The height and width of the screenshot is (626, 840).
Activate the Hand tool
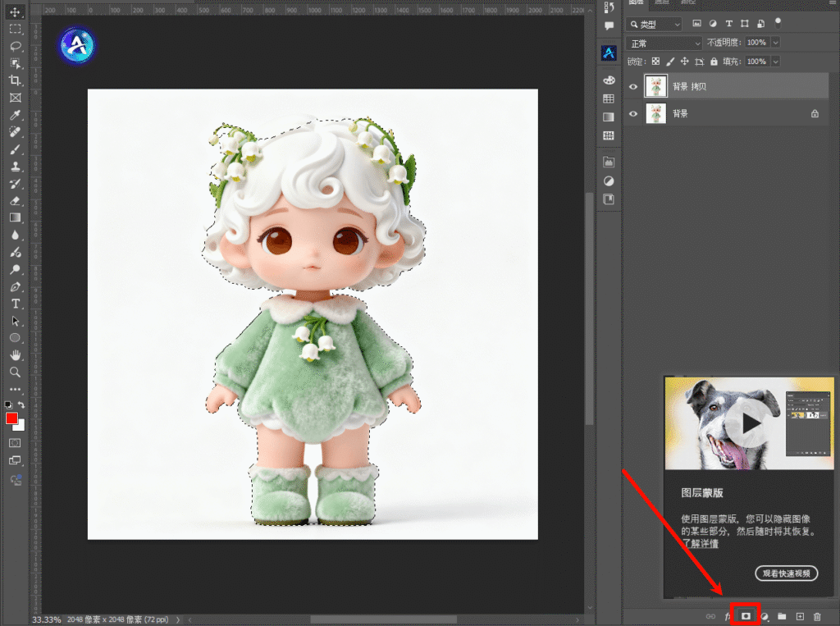(x=15, y=354)
